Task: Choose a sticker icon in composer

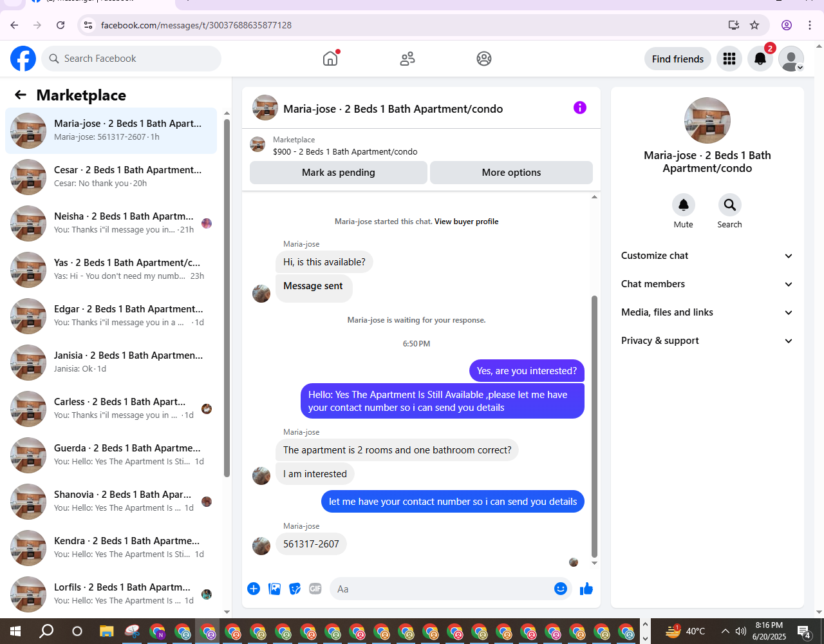Action: [295, 589]
